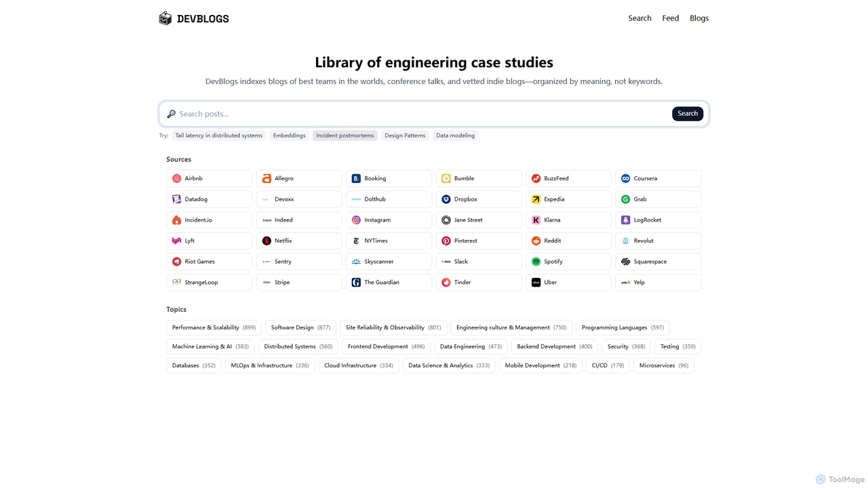Click the Airbnb logo icon

tap(176, 178)
